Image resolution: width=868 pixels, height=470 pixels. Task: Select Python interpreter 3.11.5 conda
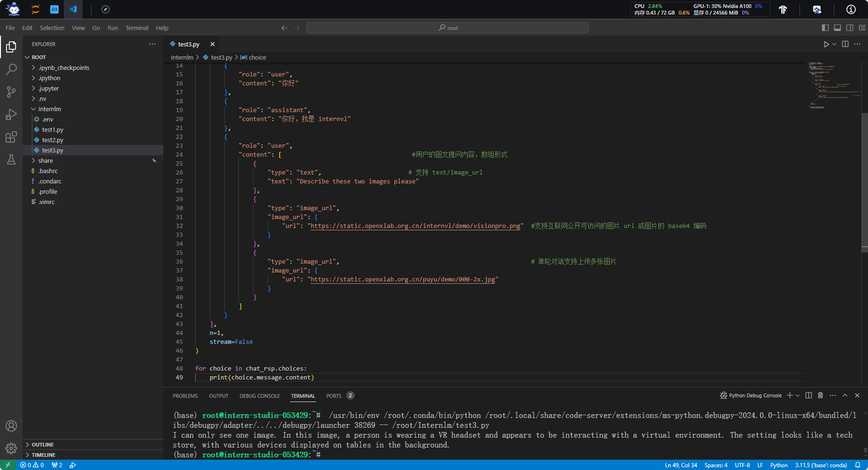coord(821,465)
